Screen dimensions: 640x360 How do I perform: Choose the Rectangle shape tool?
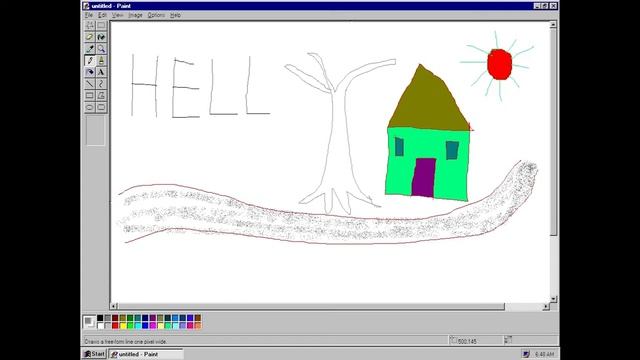tap(90, 96)
